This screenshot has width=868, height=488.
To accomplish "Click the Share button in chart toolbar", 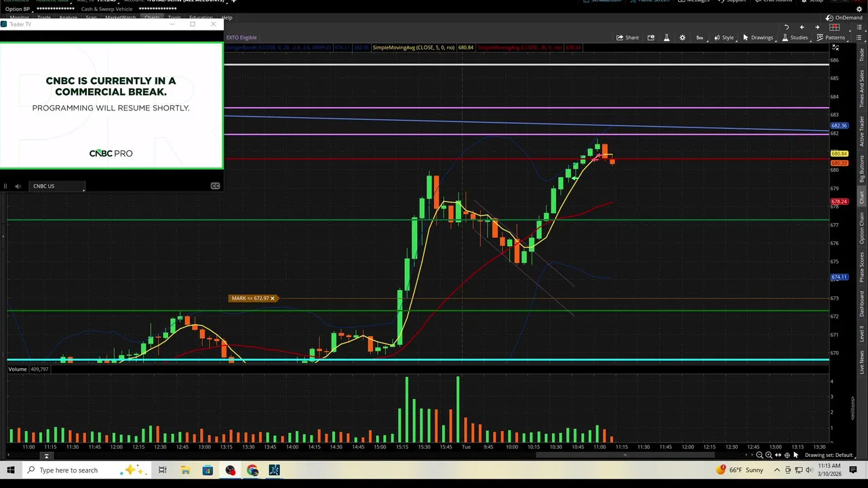I will (x=627, y=37).
